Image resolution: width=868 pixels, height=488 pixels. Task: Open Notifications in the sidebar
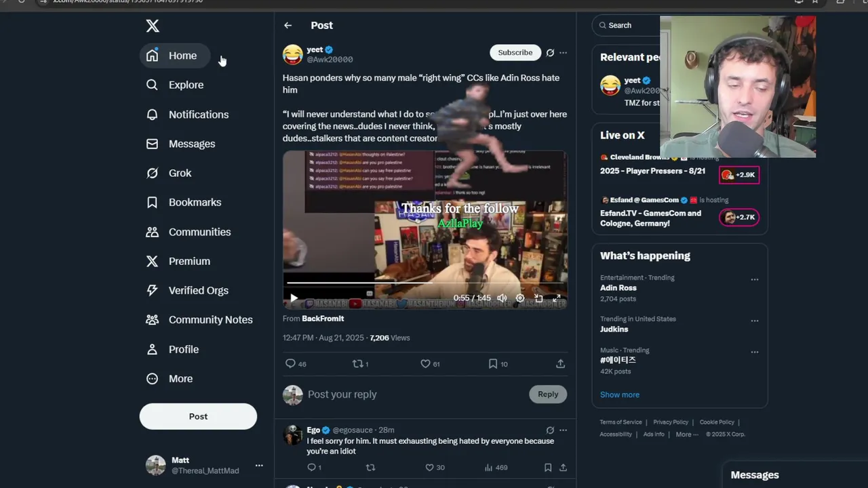click(x=188, y=115)
